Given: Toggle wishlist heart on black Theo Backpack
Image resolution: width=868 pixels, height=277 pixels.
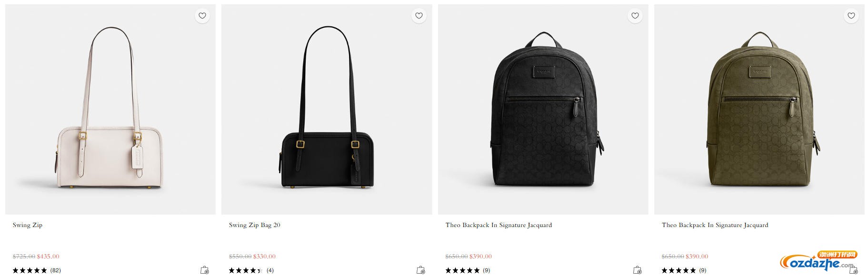Looking at the screenshot, I should point(635,16).
